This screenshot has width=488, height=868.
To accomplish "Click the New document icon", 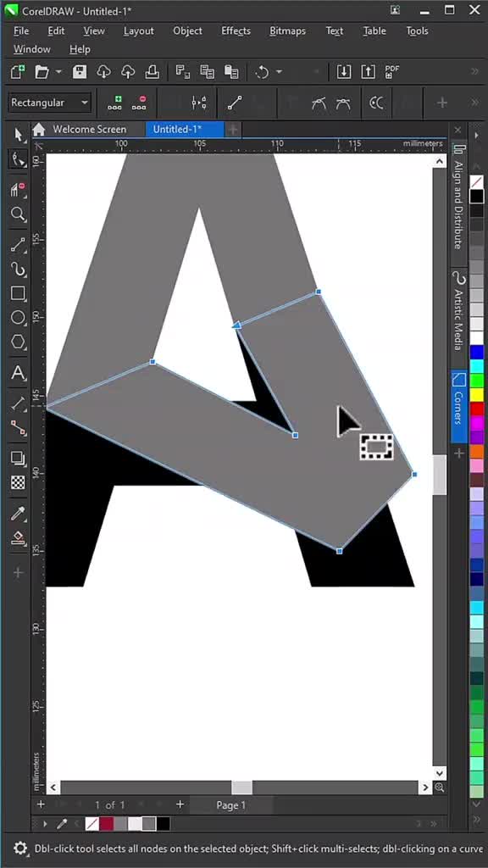I will coord(18,72).
